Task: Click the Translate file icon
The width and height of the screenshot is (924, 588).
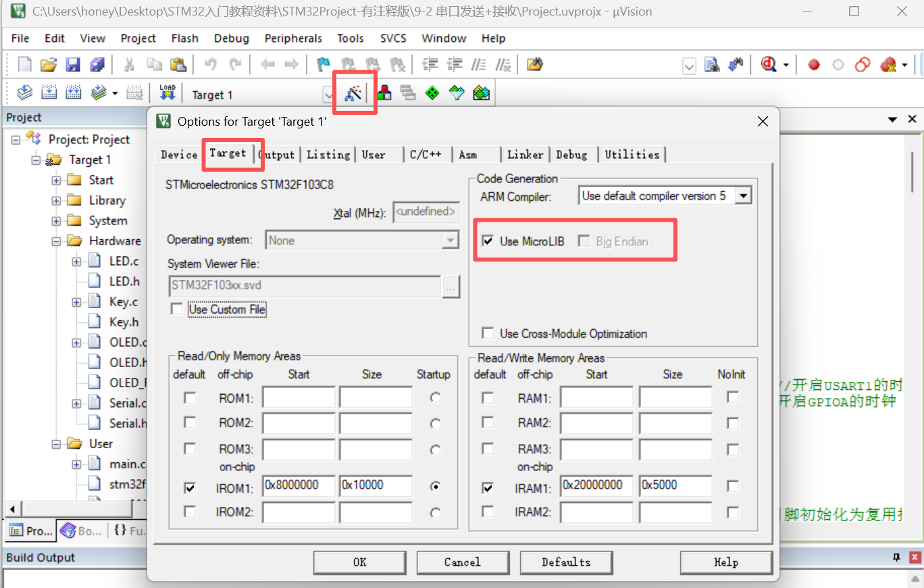Action: click(24, 93)
